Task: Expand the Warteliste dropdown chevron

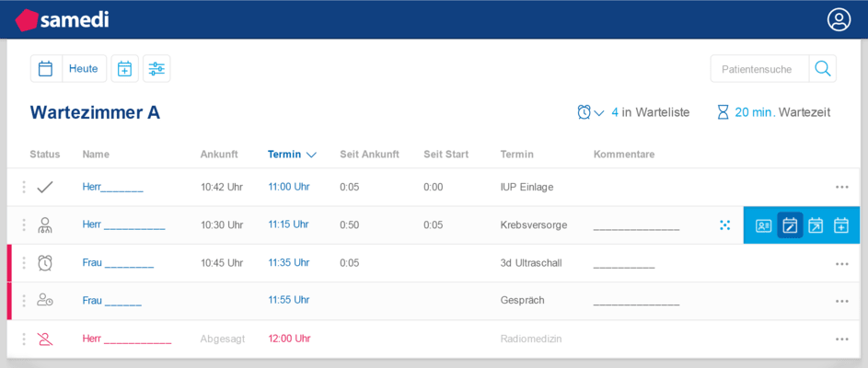Action: click(x=599, y=113)
